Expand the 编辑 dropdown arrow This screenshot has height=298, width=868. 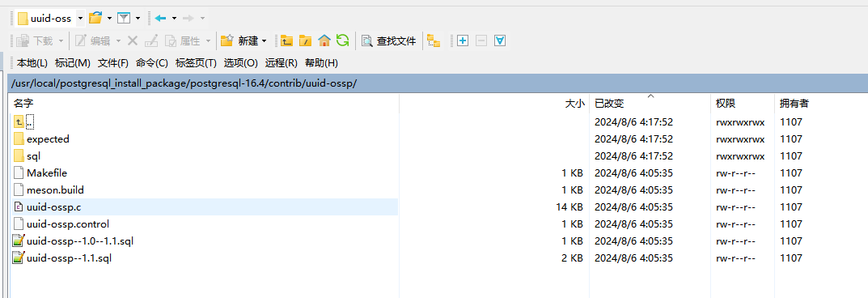118,40
